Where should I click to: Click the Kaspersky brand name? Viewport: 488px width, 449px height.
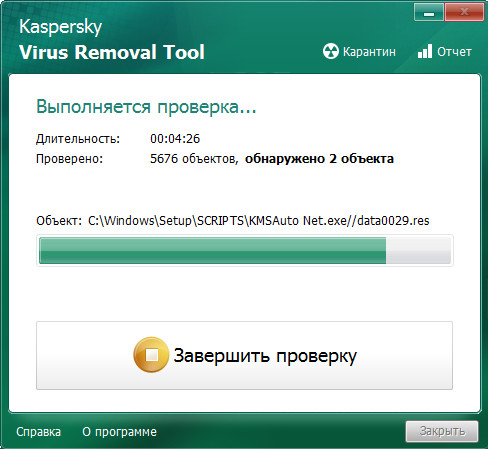click(x=60, y=27)
